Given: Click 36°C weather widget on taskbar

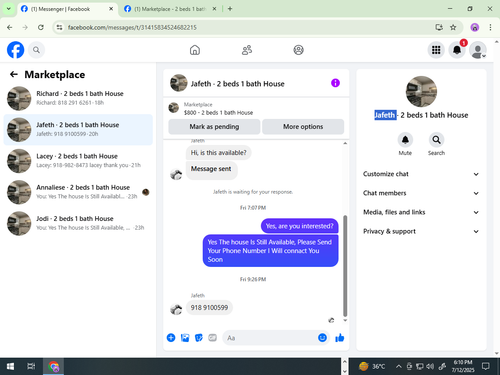Looking at the screenshot, I should tap(372, 366).
